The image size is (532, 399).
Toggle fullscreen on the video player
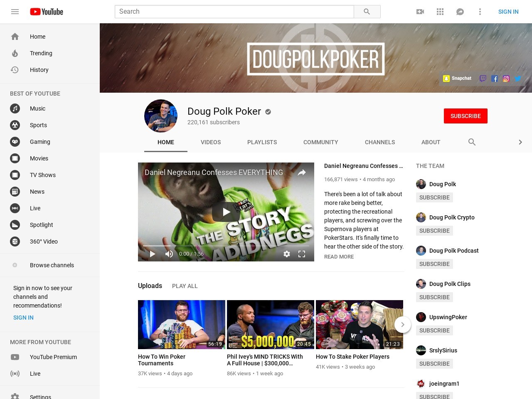tap(302, 254)
